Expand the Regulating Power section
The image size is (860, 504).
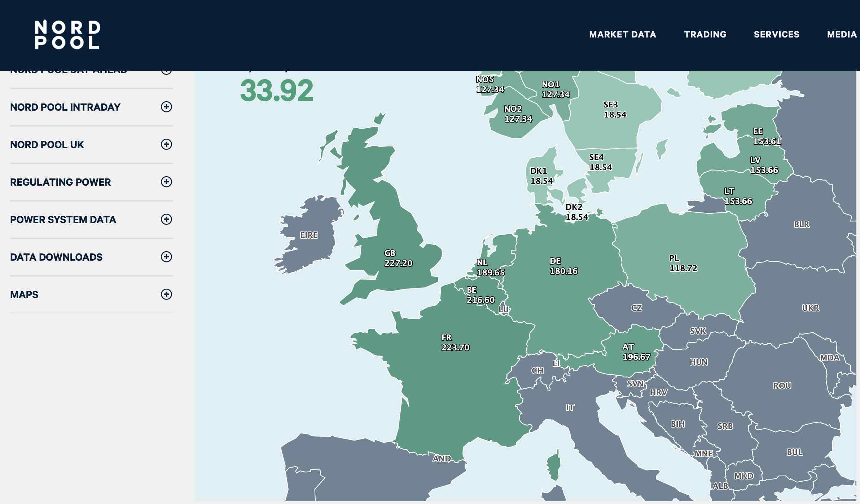pos(60,182)
